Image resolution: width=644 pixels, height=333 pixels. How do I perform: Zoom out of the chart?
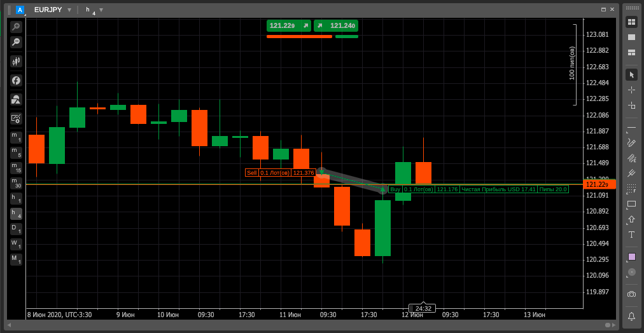(x=16, y=42)
